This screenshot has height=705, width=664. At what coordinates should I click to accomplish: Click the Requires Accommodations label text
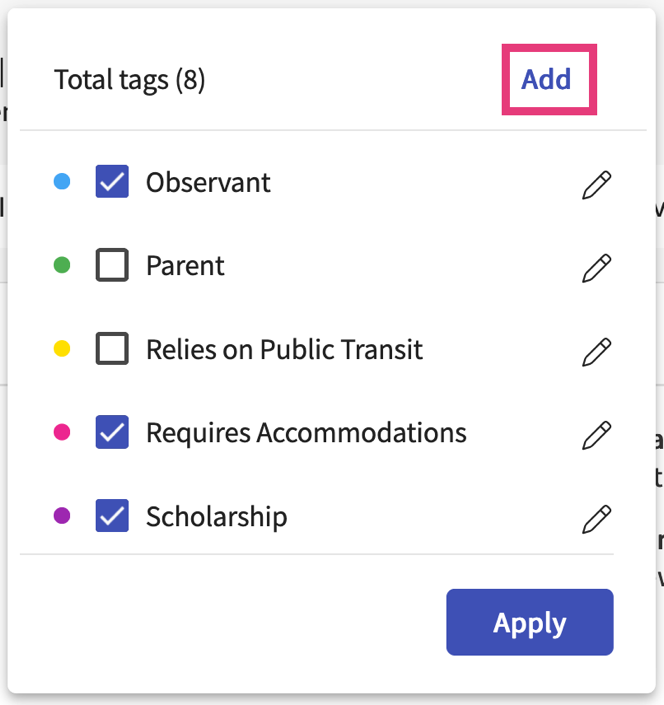[x=306, y=433]
